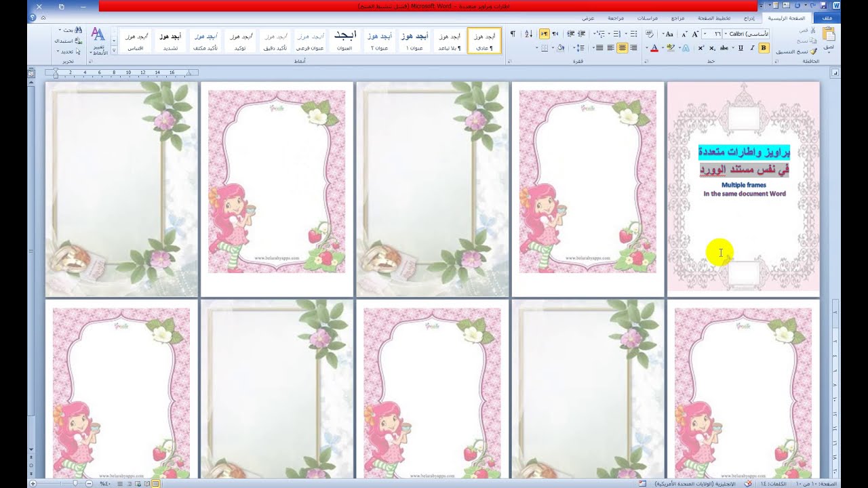The height and width of the screenshot is (488, 868).
Task: Apply the No Spacing (بلا تباعد) style
Action: pos(450,41)
